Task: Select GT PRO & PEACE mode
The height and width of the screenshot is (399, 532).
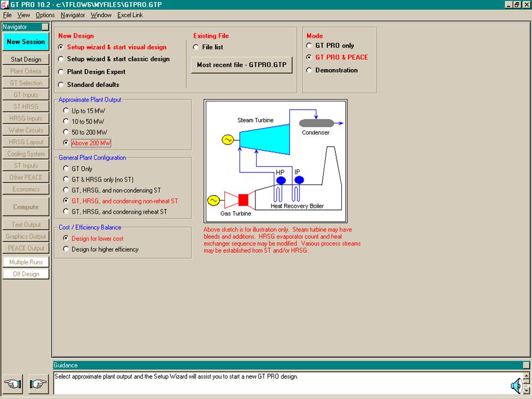Action: pyautogui.click(x=337, y=57)
